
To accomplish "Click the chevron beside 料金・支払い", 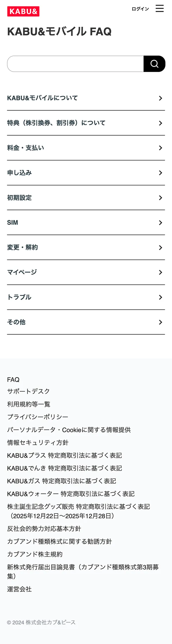I will 160,148.
